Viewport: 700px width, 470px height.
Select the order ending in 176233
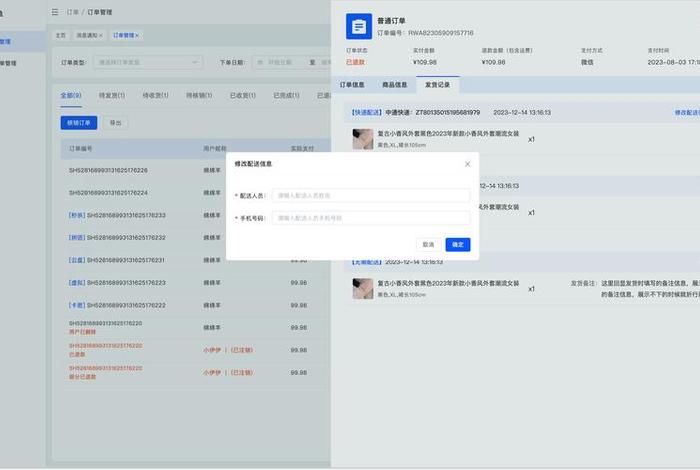[x=117, y=215]
